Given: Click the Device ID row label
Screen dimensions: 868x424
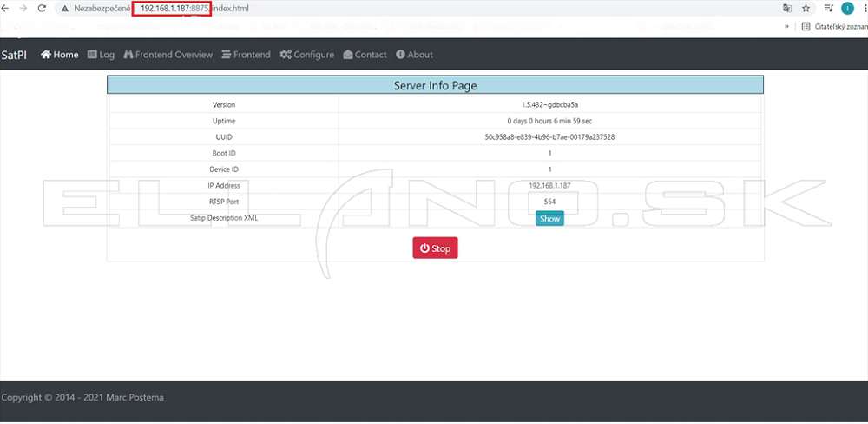Looking at the screenshot, I should pos(224,169).
